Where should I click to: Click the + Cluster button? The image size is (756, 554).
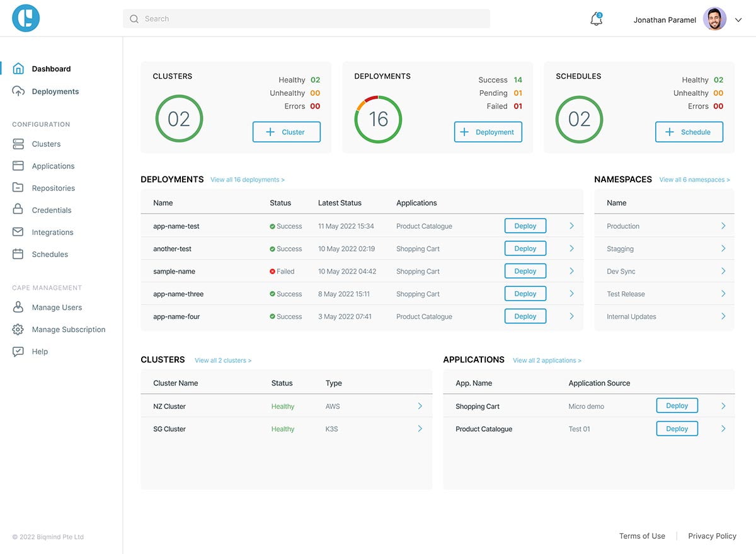(286, 132)
